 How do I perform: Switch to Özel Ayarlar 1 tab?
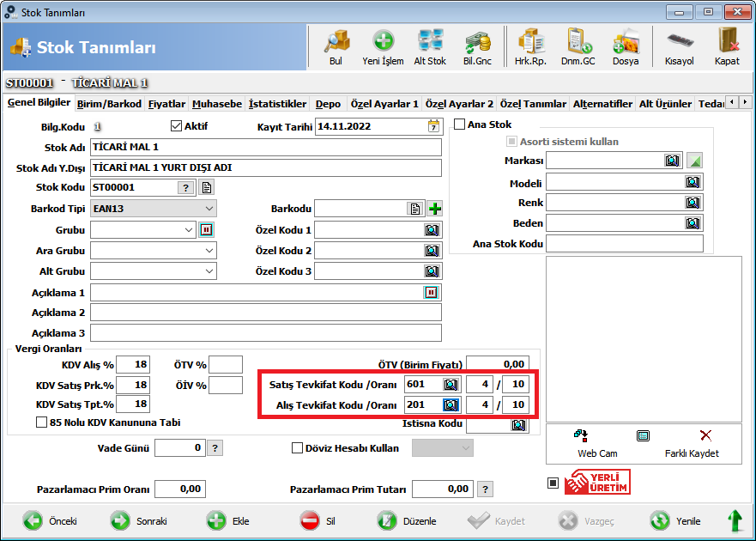tap(384, 104)
